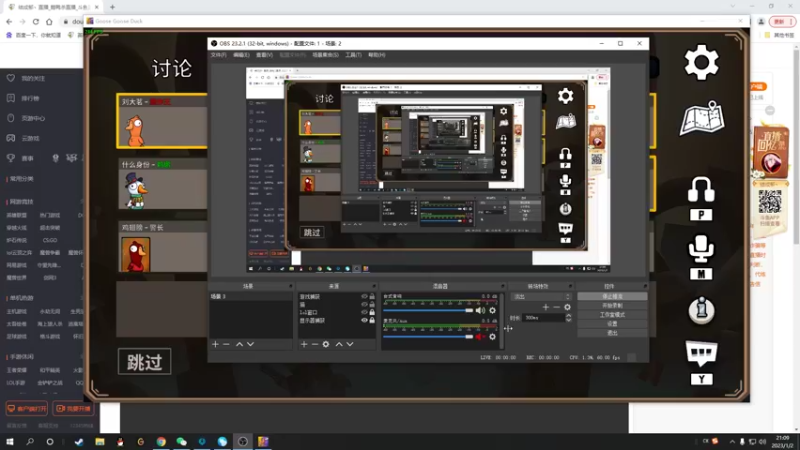
Task: Open the game settings gear icon
Action: (x=702, y=62)
